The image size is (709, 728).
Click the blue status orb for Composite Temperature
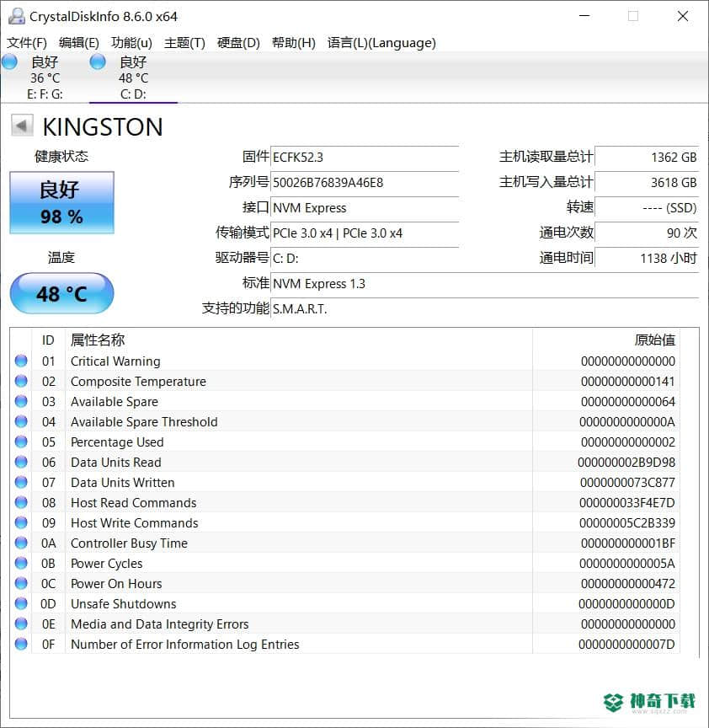tap(21, 381)
